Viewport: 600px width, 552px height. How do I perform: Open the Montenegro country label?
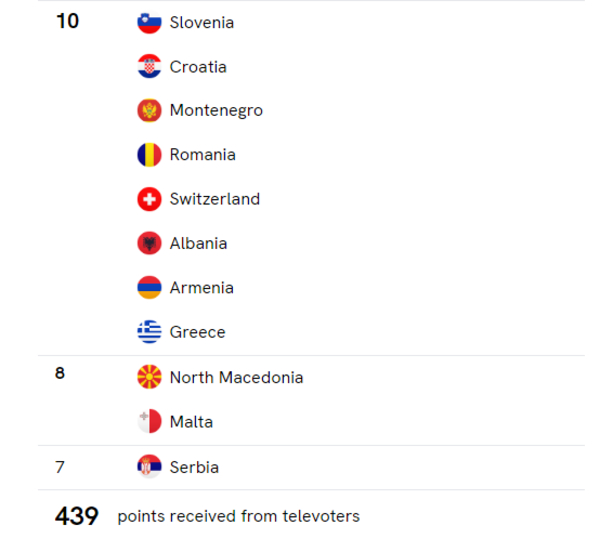216,111
